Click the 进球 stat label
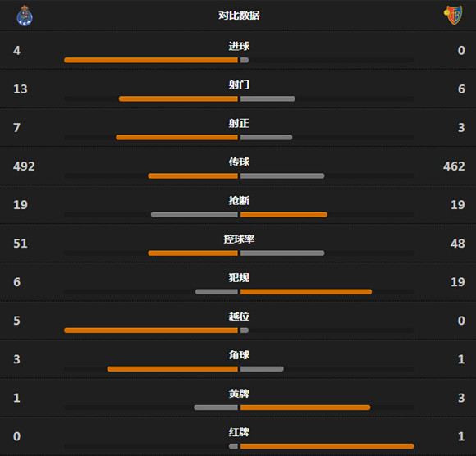The width and height of the screenshot is (476, 456). coord(239,46)
